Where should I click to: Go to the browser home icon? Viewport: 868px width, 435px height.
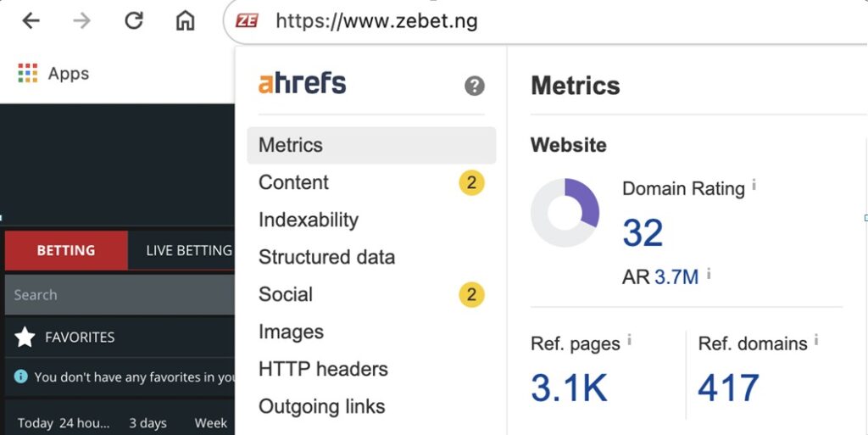(x=185, y=21)
